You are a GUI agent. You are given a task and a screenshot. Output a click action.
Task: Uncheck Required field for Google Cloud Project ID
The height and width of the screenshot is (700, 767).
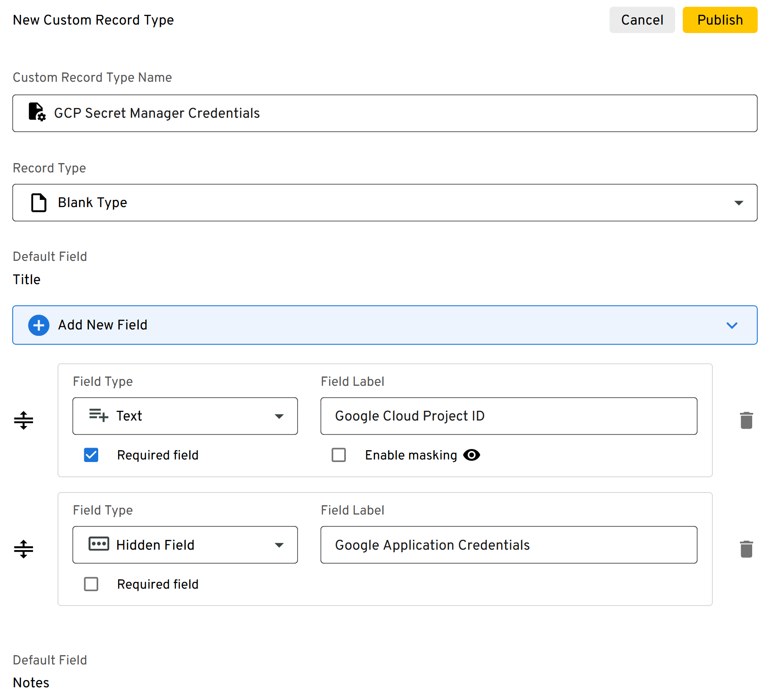tap(91, 455)
